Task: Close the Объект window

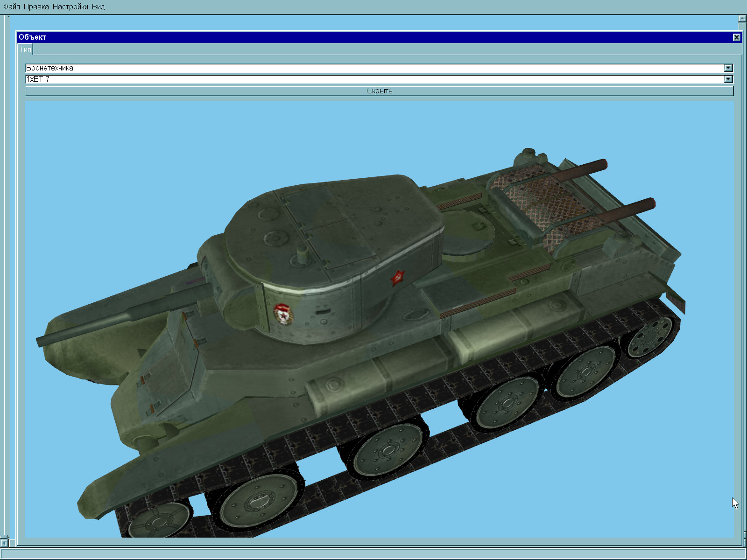Action: tap(736, 37)
